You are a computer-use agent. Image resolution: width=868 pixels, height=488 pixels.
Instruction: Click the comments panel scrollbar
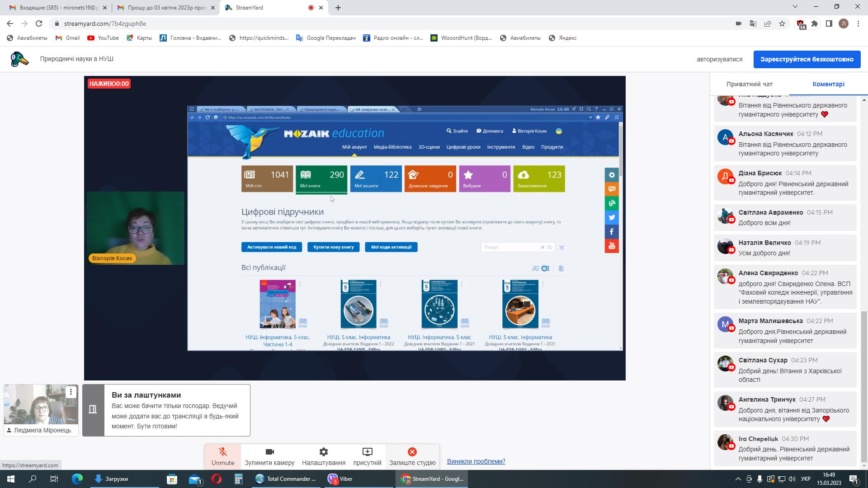coord(864,387)
